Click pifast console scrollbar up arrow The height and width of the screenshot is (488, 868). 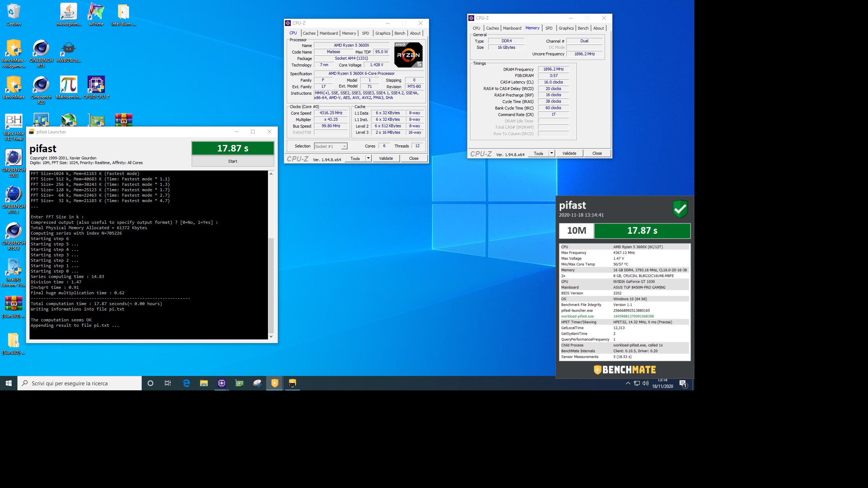point(271,174)
